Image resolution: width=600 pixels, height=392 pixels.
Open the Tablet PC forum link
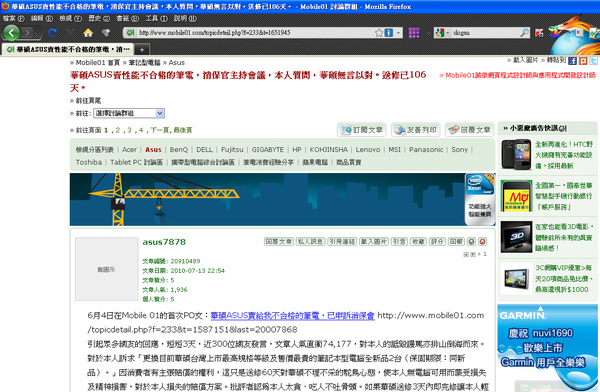click(x=137, y=162)
